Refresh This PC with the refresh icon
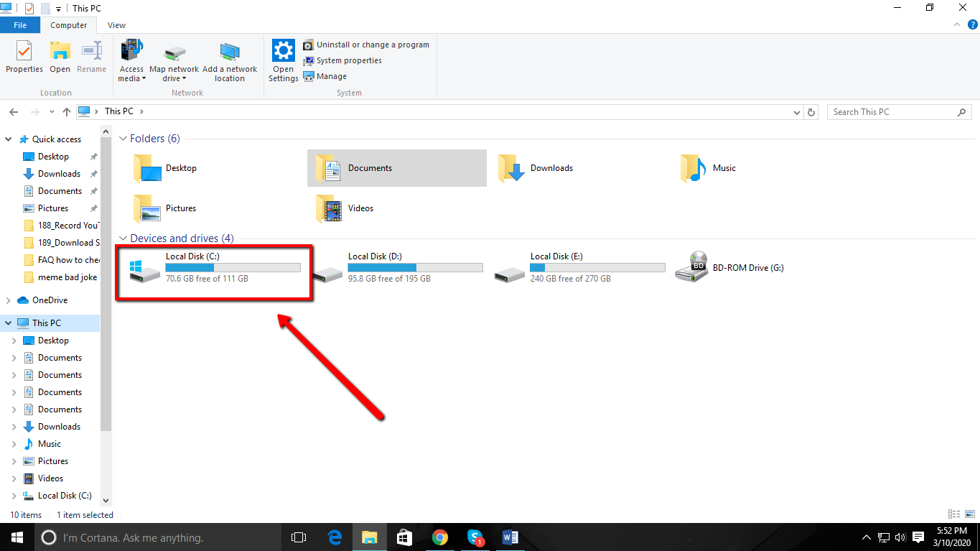Screen dimensions: 980x551 [x=811, y=111]
